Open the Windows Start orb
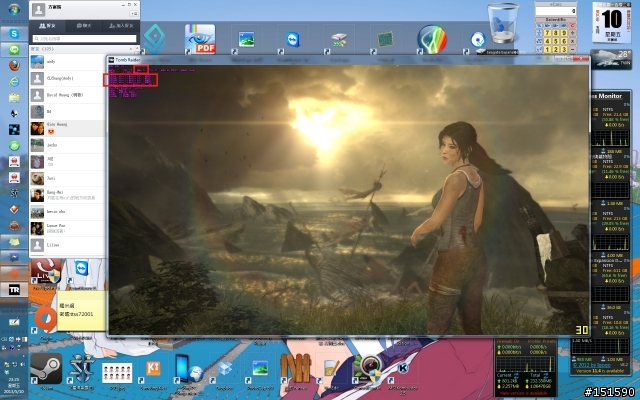The width and height of the screenshot is (640, 400). coord(14,10)
